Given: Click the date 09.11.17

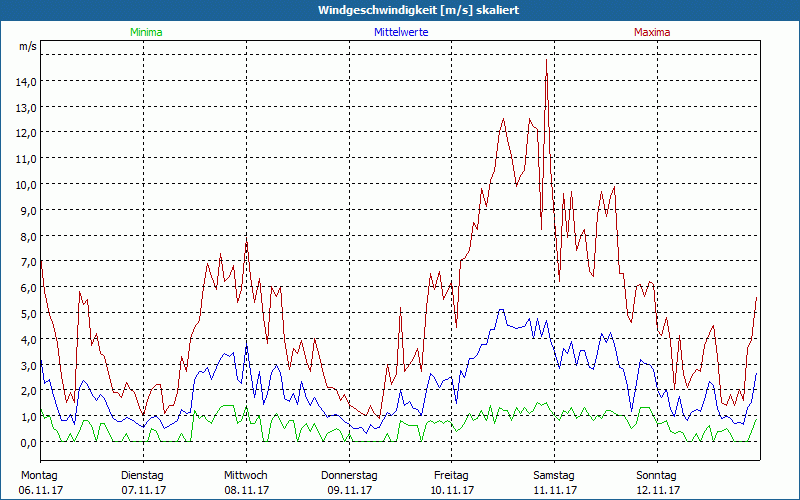Looking at the screenshot, I should pos(349,490).
